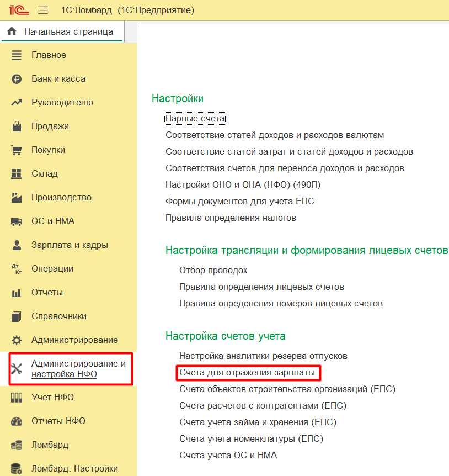Click the shopping bag icon for Продажи
This screenshot has width=449, height=476.
tap(17, 126)
